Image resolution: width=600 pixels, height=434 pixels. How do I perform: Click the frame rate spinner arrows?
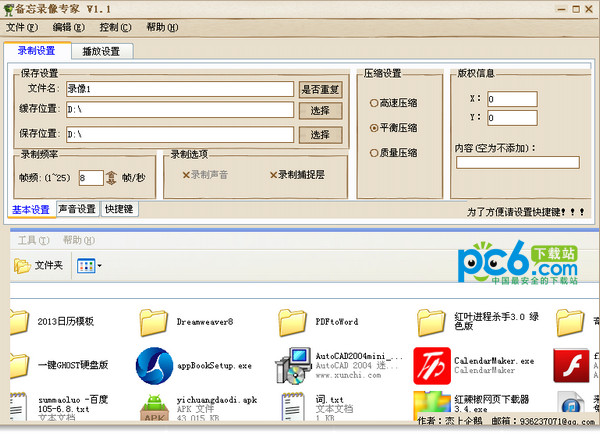pyautogui.click(x=111, y=178)
